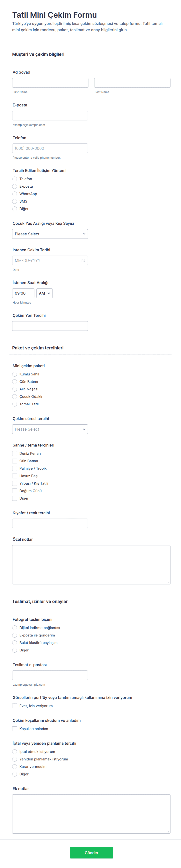The width and height of the screenshot is (181, 868).
Task: Focus the Last Name text box
Action: (x=132, y=83)
